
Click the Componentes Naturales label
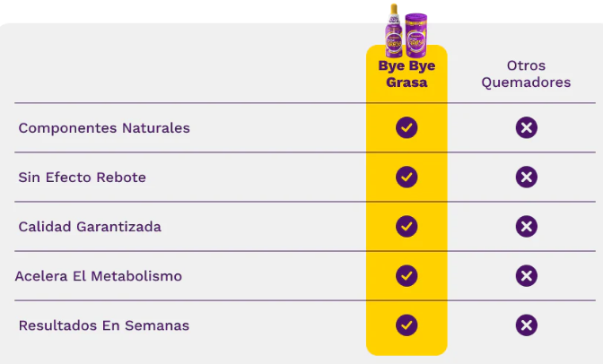pos(104,128)
